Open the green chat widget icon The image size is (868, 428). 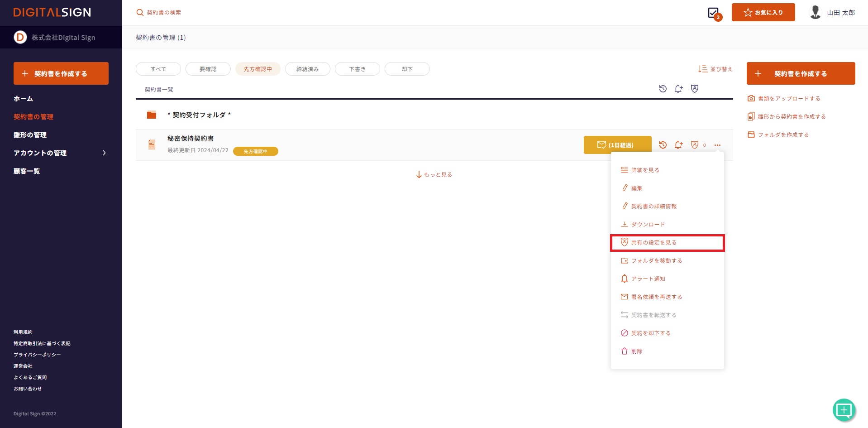844,410
